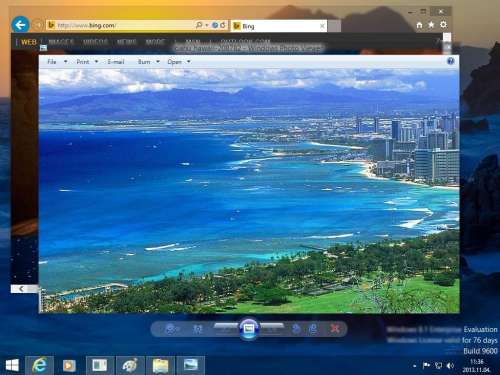Delete the photo with the red X
Image resolution: width=500 pixels, height=375 pixels.
pyautogui.click(x=335, y=329)
